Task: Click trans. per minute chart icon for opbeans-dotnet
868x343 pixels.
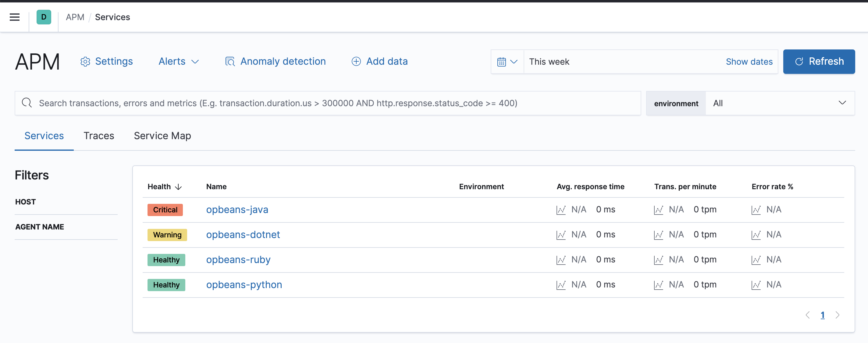Action: (658, 235)
